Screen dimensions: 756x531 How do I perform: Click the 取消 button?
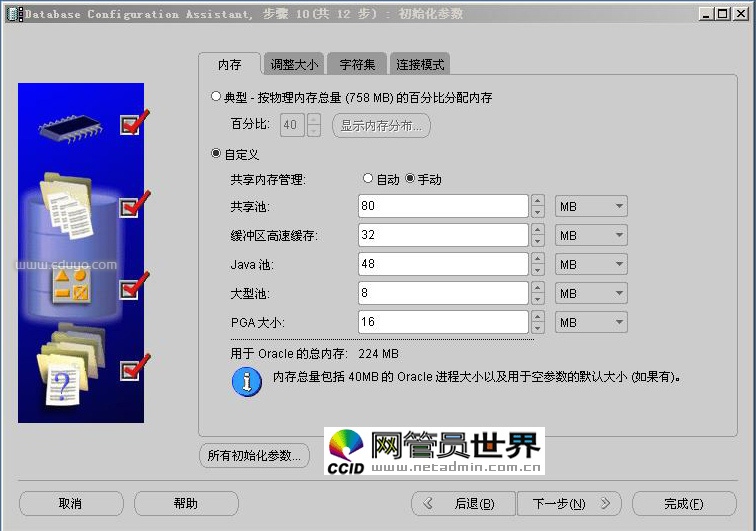pyautogui.click(x=71, y=504)
